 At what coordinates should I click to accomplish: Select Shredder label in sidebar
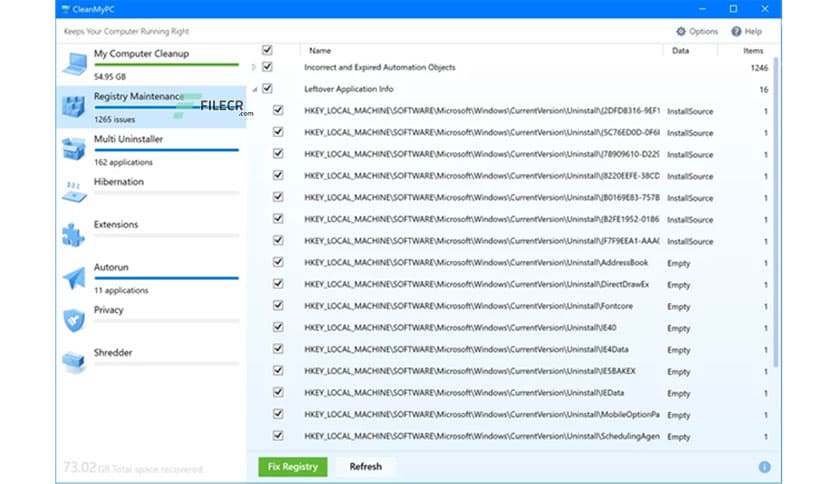coord(113,352)
